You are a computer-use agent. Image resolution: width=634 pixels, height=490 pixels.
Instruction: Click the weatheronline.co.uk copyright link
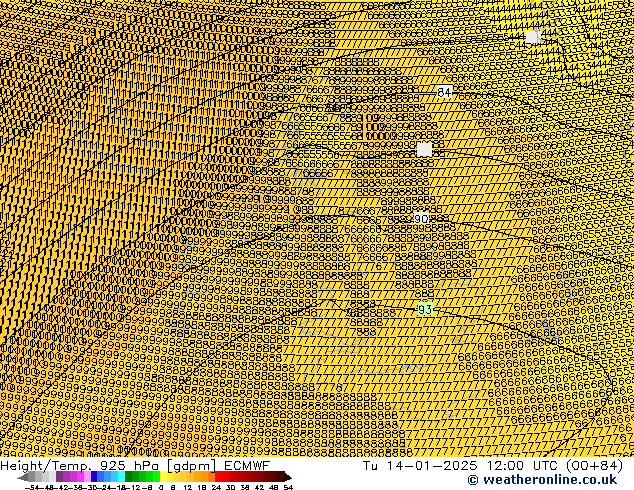tap(542, 480)
